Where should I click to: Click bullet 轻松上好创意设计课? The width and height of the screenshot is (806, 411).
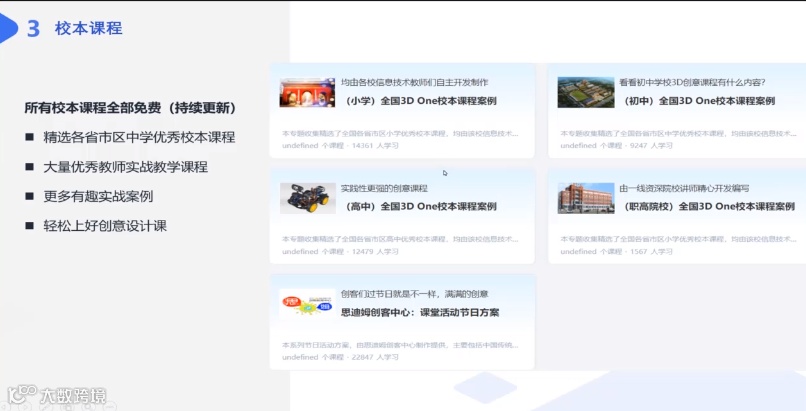click(x=105, y=226)
